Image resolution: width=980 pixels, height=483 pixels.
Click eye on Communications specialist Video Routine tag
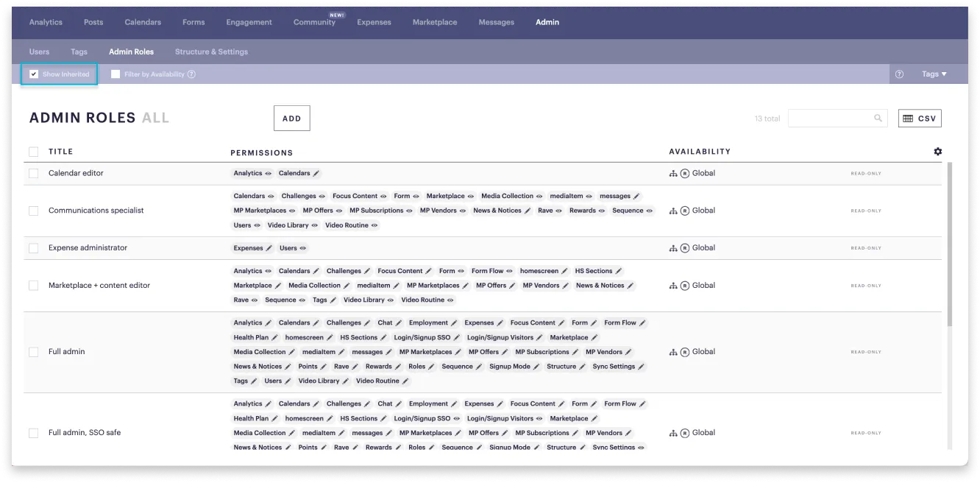[x=374, y=225]
